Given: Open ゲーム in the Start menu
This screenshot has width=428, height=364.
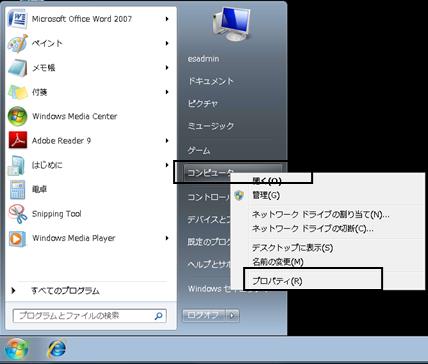Looking at the screenshot, I should coord(199,150).
